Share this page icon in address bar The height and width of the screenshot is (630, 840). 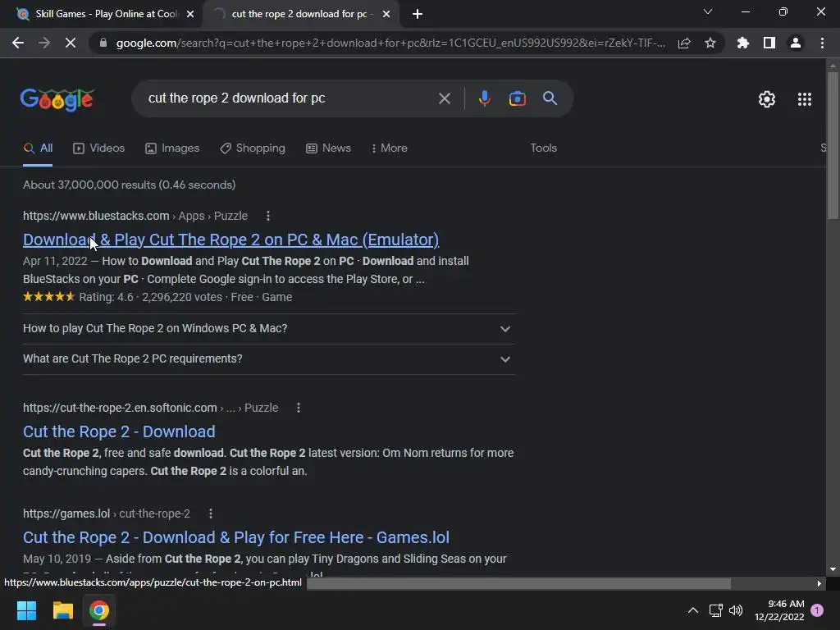tap(684, 43)
